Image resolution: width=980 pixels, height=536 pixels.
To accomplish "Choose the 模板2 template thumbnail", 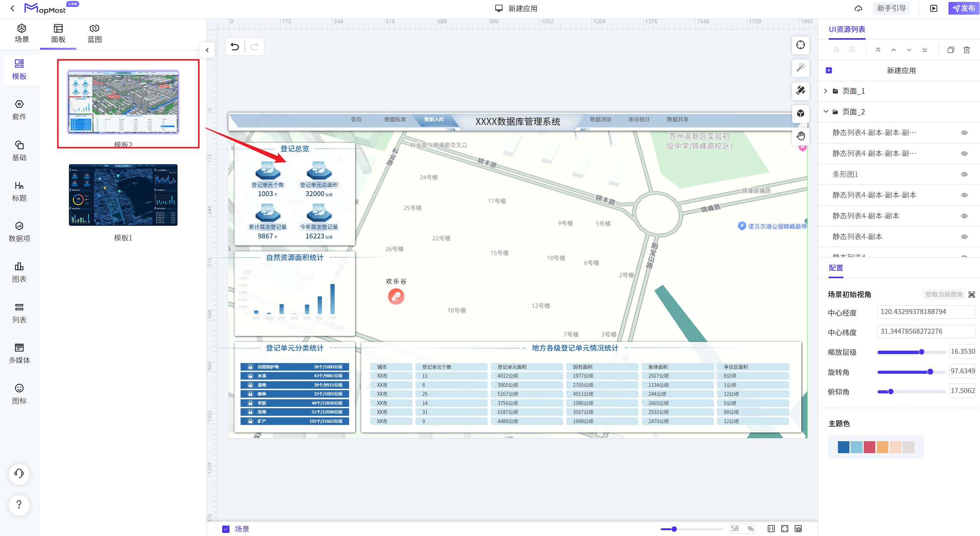I will tap(123, 102).
